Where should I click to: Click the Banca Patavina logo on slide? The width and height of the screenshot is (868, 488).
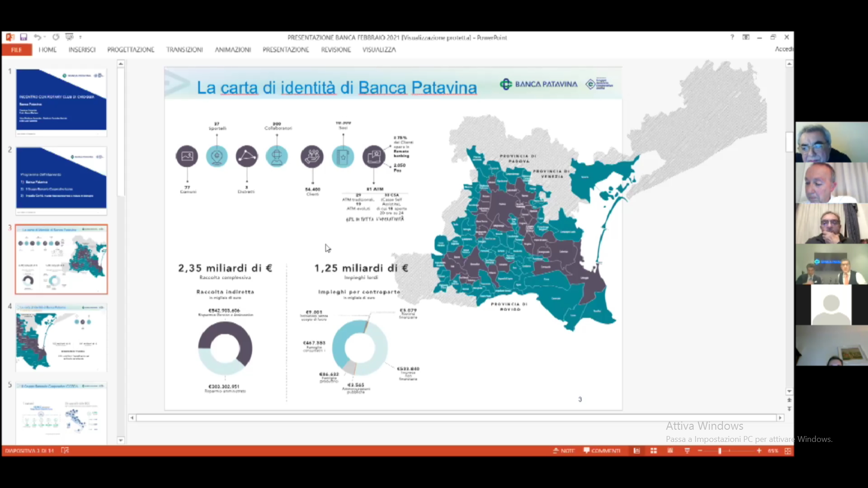[x=538, y=84]
